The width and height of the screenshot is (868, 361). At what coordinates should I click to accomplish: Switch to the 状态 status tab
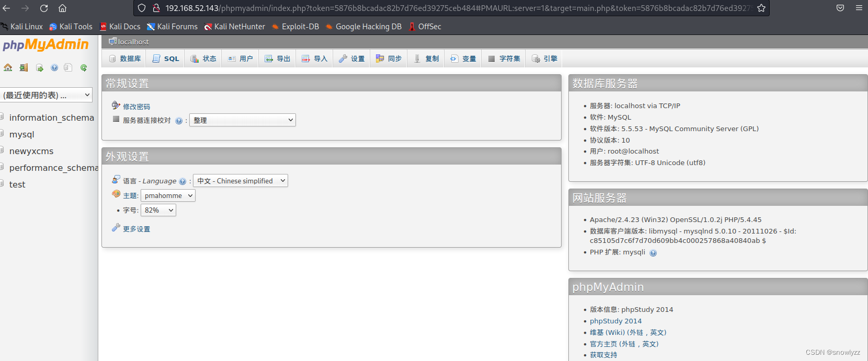pyautogui.click(x=203, y=59)
